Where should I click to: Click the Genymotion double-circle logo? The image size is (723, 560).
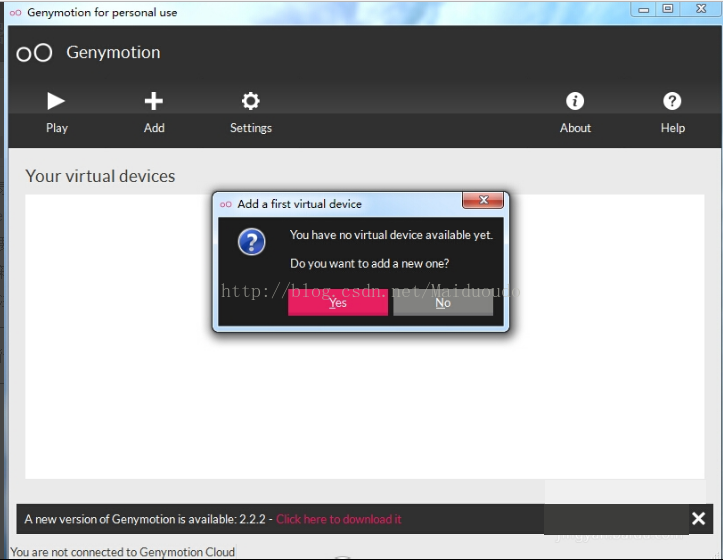[34, 53]
